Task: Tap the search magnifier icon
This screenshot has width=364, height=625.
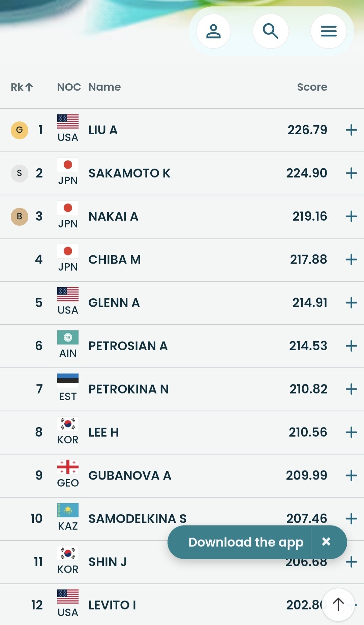Action: 271,31
